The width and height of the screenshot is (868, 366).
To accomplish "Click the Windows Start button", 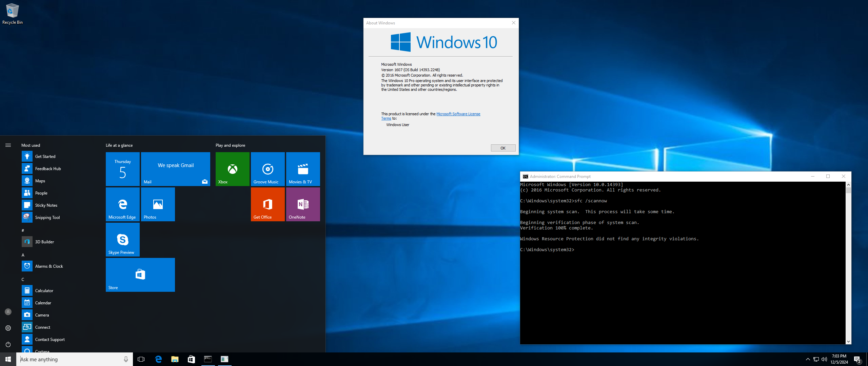I will [x=8, y=359].
